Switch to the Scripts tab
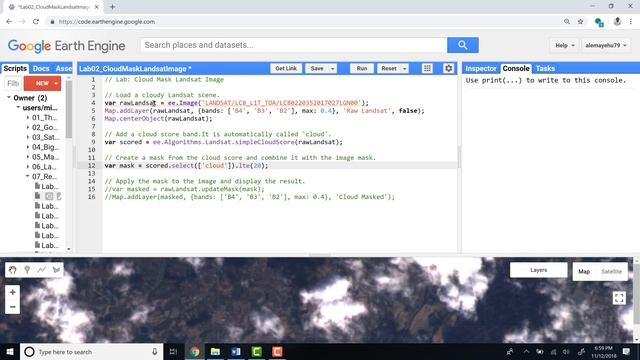This screenshot has height=360, width=640. click(x=15, y=69)
